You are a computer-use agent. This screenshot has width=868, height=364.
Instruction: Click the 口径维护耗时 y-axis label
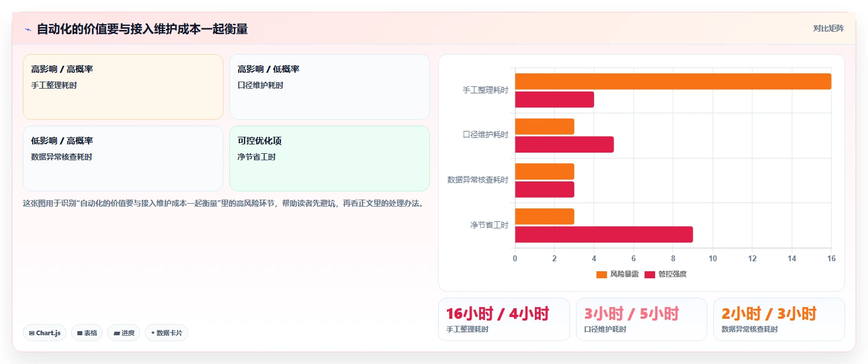tap(486, 134)
